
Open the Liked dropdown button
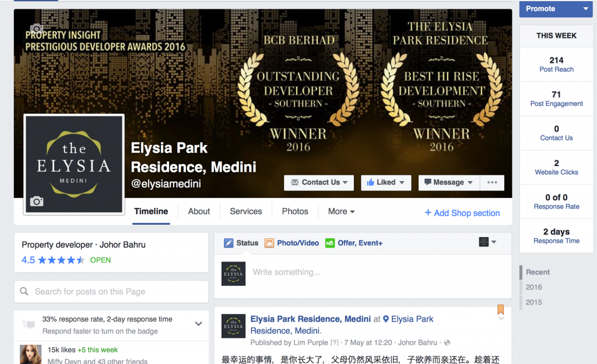(x=386, y=182)
